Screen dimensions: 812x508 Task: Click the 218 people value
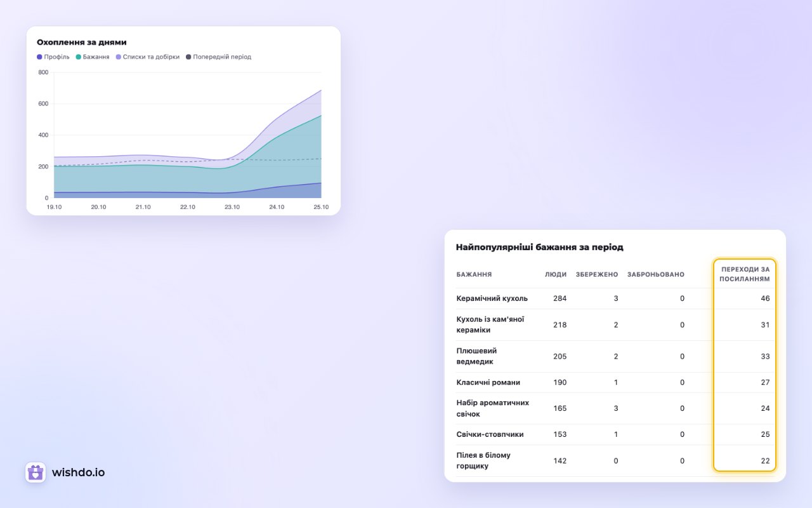coord(560,324)
